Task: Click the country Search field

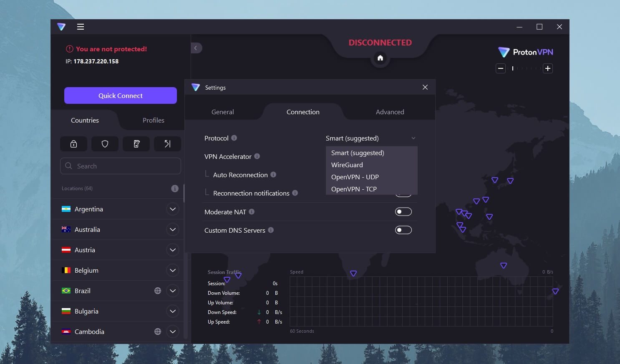Action: coord(121,166)
